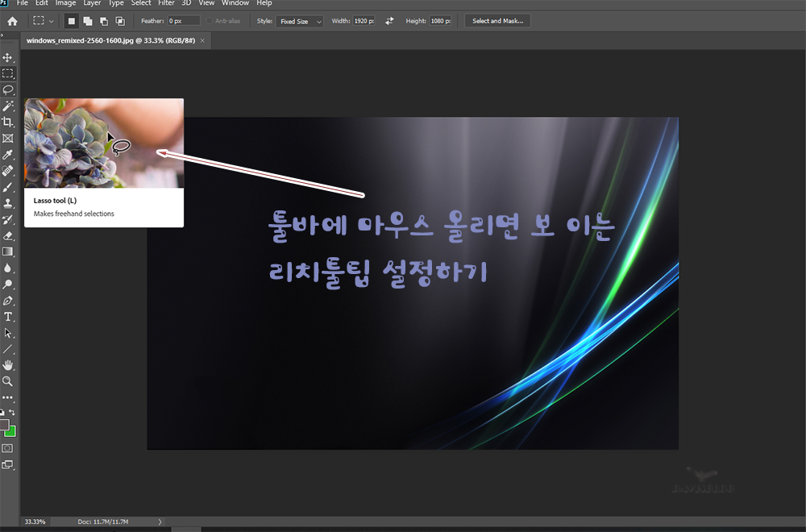806x532 pixels.
Task: Select the Horizontal Type tool
Action: pyautogui.click(x=8, y=317)
